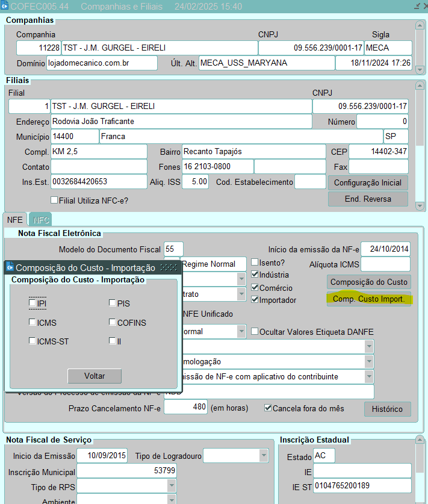Switch to the NFC tab
This screenshot has height=504, width=428.
tap(42, 220)
